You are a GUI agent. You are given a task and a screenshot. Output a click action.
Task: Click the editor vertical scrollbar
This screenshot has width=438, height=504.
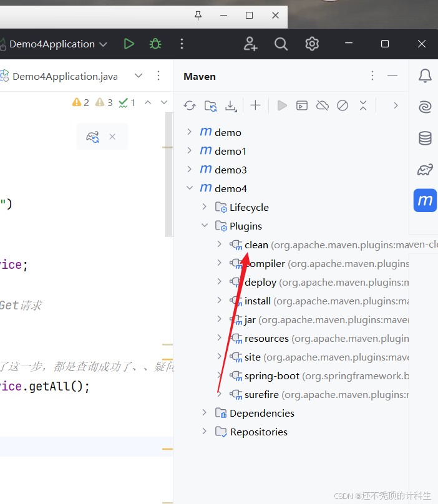[169, 175]
